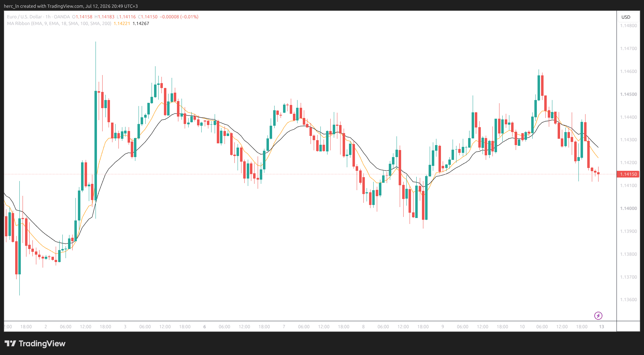
Task: Click the 1.13900 price axis label
Action: pos(628,231)
